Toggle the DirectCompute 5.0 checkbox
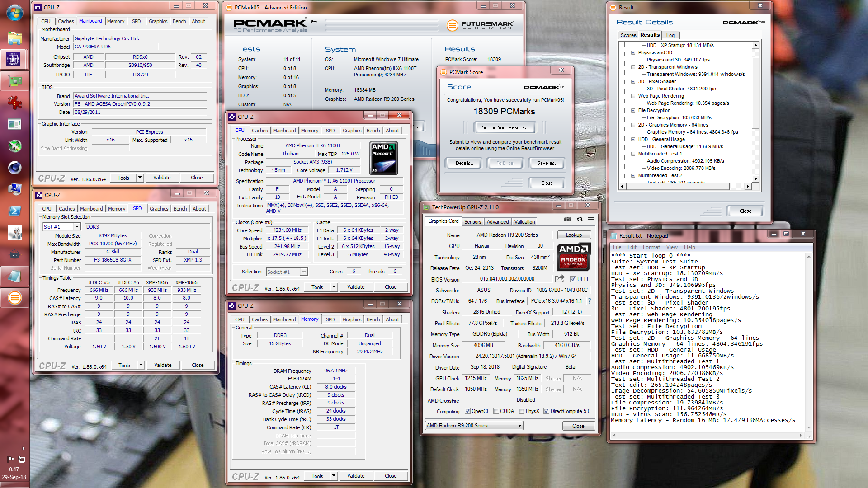 click(547, 411)
